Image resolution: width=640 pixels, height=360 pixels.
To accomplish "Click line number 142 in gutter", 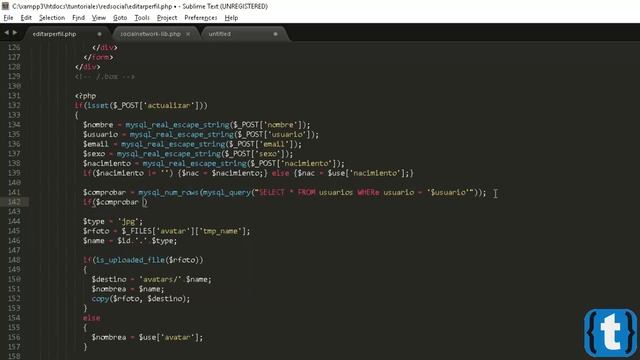I will tap(14, 202).
